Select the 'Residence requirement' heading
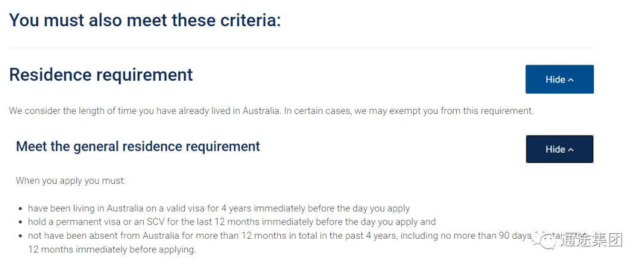644x268 pixels. coord(101,75)
